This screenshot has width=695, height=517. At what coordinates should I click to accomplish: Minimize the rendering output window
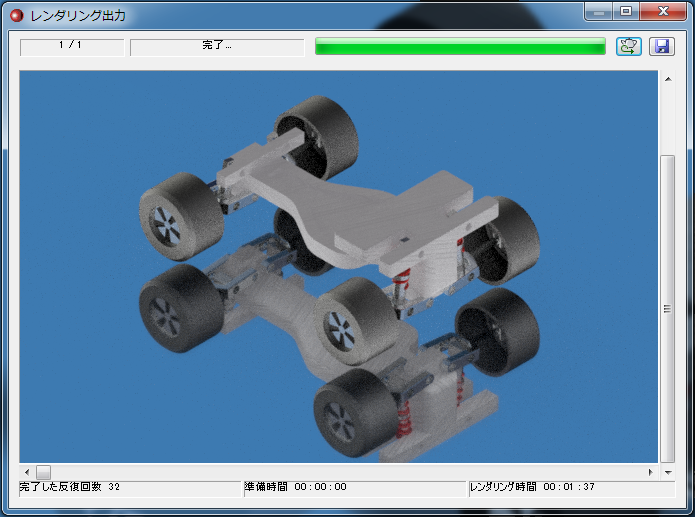coord(599,12)
